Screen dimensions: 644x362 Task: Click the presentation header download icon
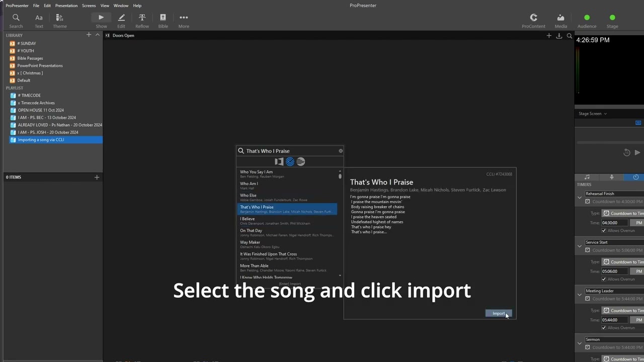point(559,36)
